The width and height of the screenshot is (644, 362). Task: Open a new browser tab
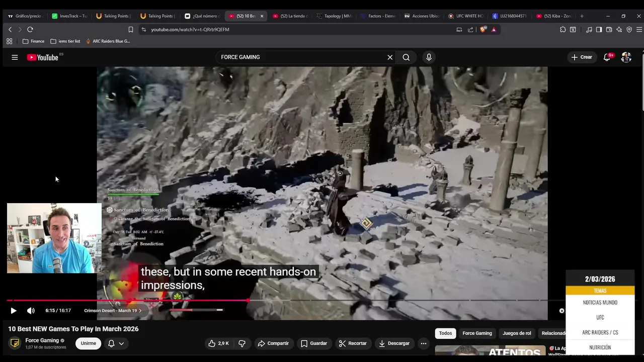pos(582,16)
